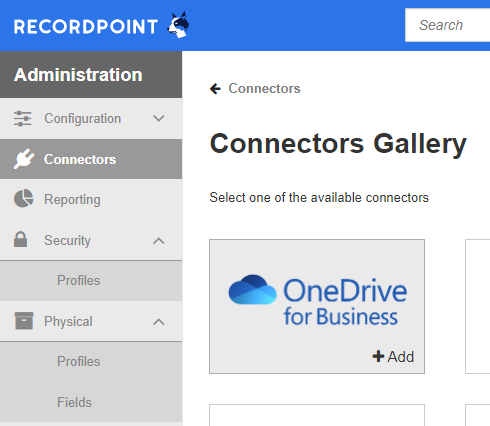Open the Reporting menu item
Screen dimensions: 490x426
coord(91,199)
